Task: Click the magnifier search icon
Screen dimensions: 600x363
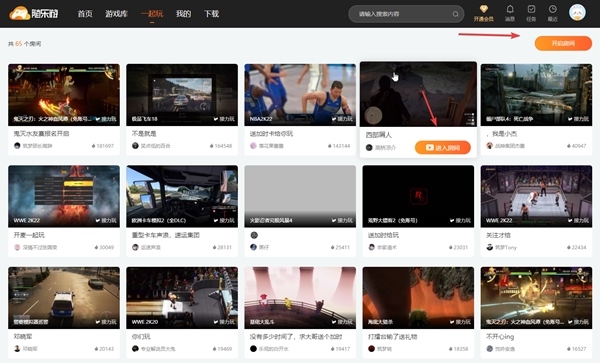Action: tap(455, 14)
